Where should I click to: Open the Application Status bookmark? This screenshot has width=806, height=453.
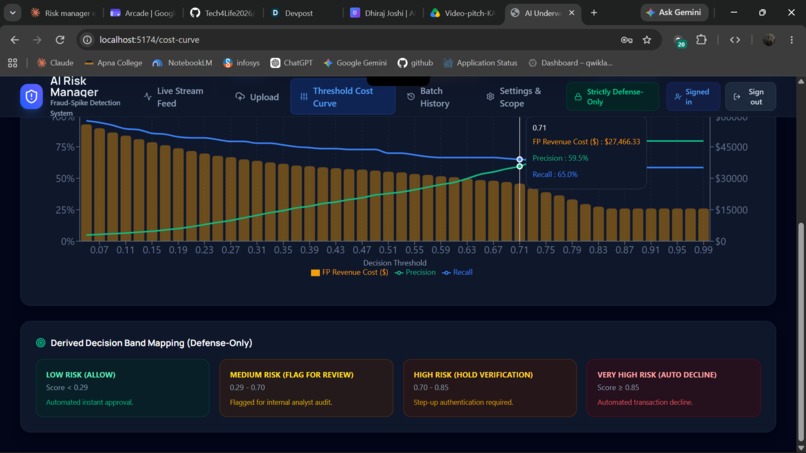[x=480, y=63]
